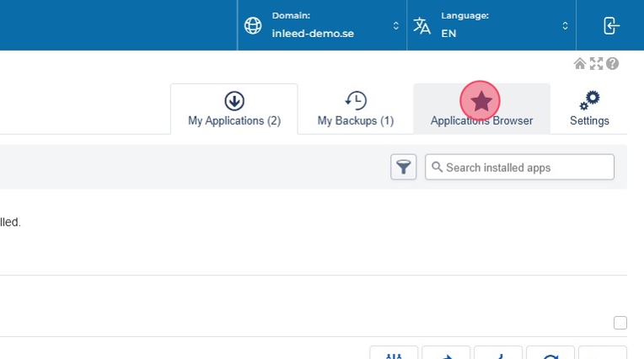This screenshot has width=644, height=359.
Task: Click the circular refresh button at the bottom
Action: (550, 354)
